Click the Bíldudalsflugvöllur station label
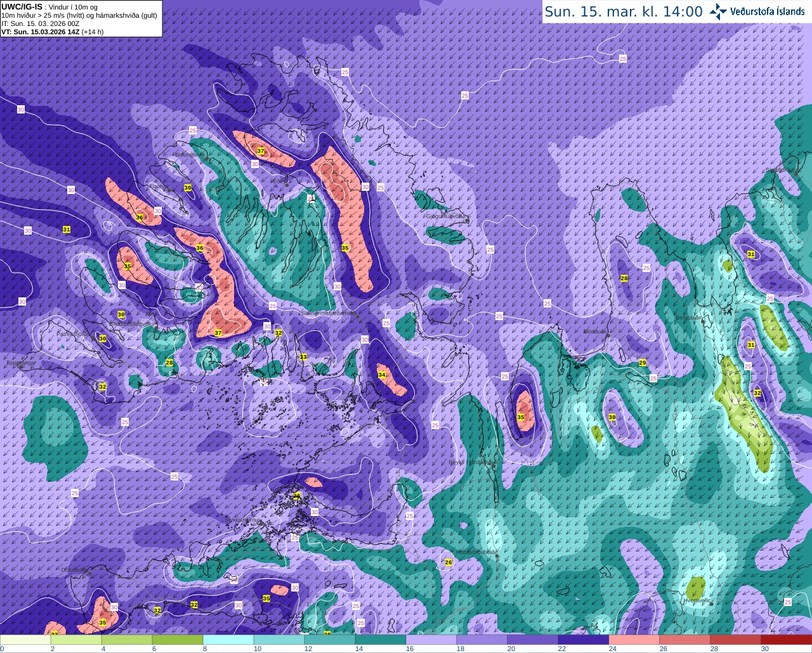Viewport: 812px width, 653px height. (133, 323)
